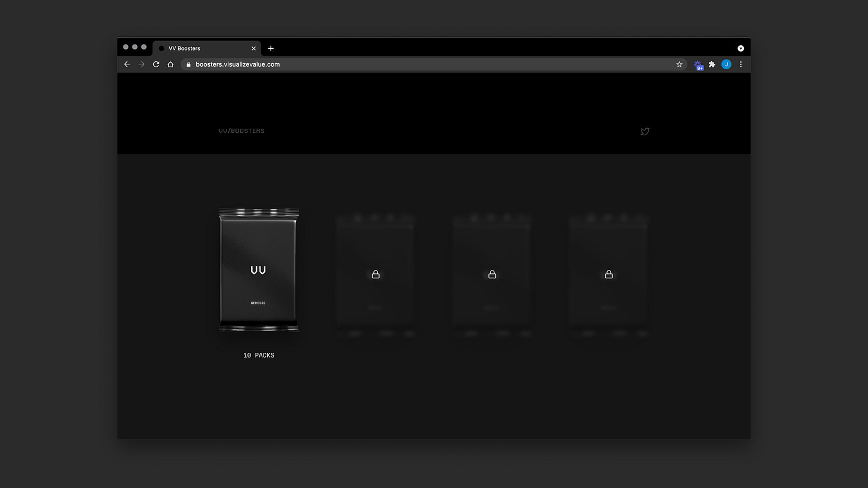Go to the browser home icon
Image resolution: width=868 pixels, height=488 pixels.
(170, 64)
